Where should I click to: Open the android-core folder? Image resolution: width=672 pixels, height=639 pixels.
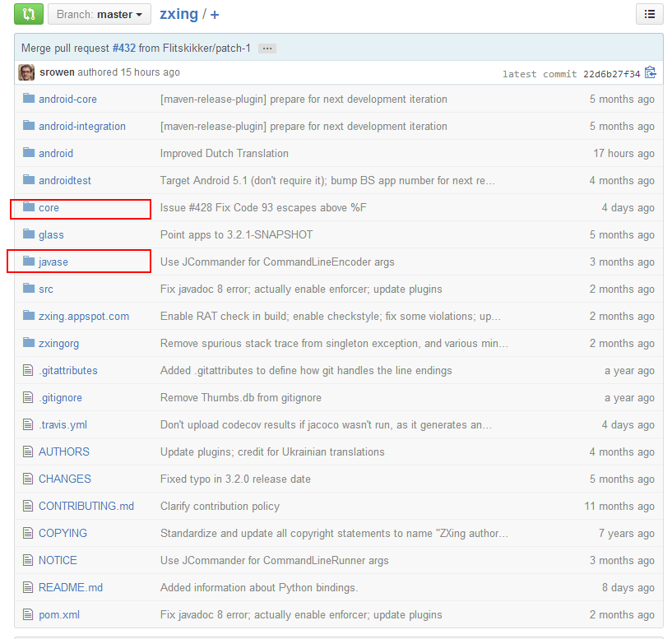[67, 99]
